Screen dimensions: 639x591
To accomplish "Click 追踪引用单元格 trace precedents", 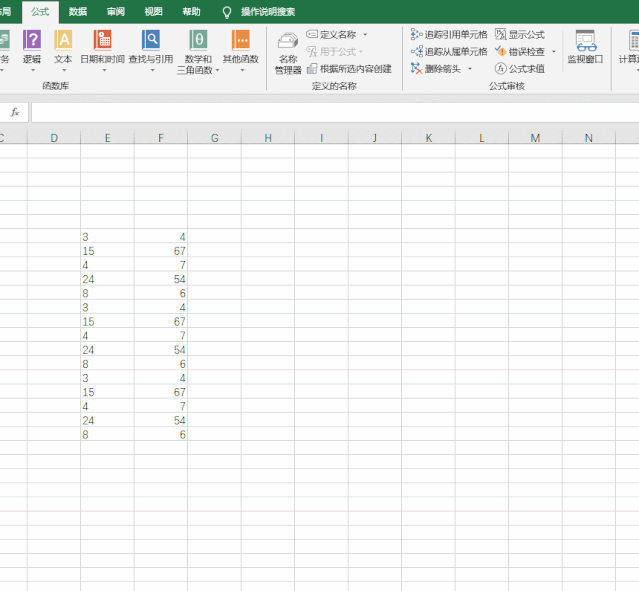I will pyautogui.click(x=449, y=35).
